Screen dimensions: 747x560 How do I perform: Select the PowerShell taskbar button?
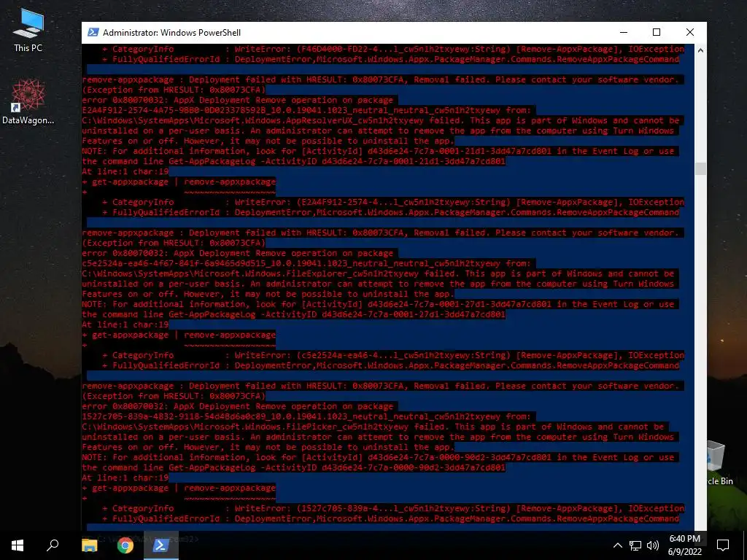160,545
